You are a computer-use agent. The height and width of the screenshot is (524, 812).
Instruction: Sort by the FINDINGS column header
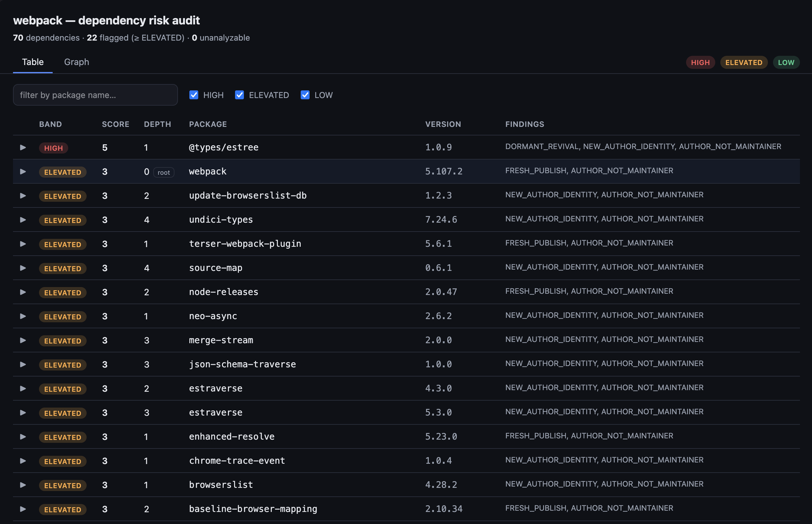pyautogui.click(x=525, y=124)
